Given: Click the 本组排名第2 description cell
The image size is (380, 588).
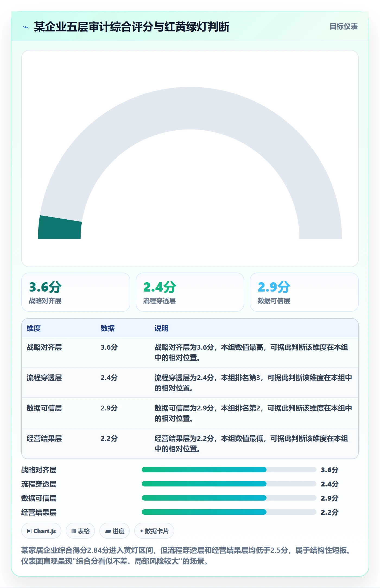Looking at the screenshot, I should (x=253, y=413).
